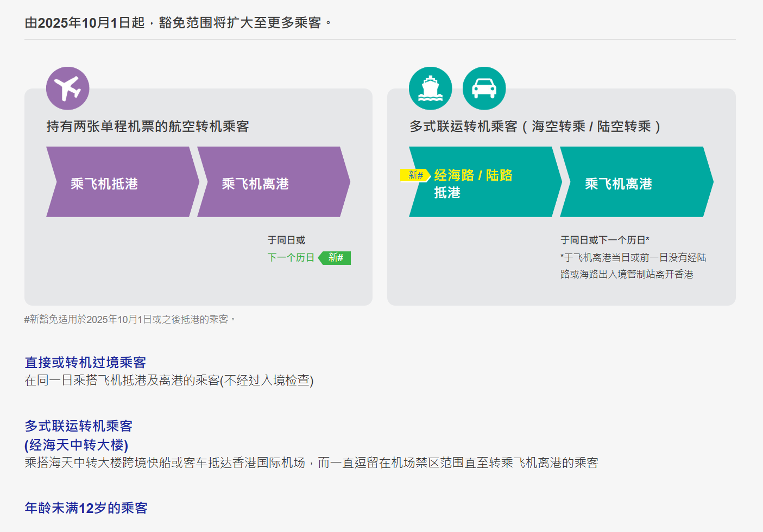Click the 直接或转机过境乘客 heading

[85, 362]
